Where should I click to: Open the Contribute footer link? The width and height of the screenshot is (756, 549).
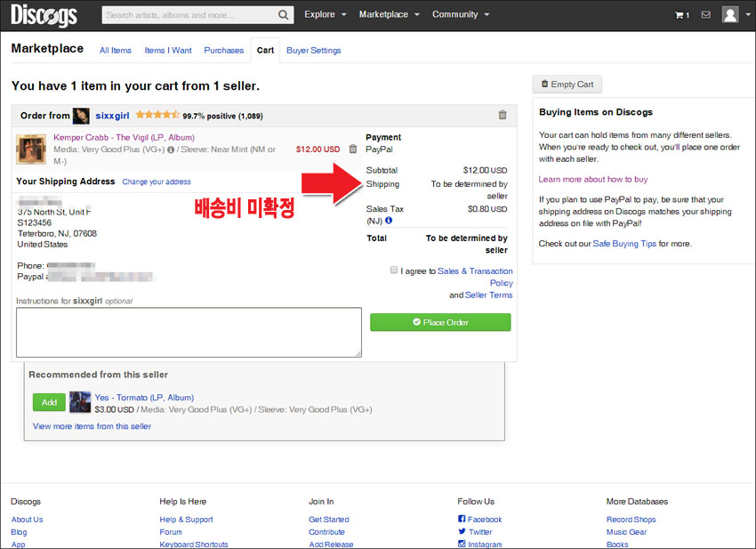click(327, 532)
